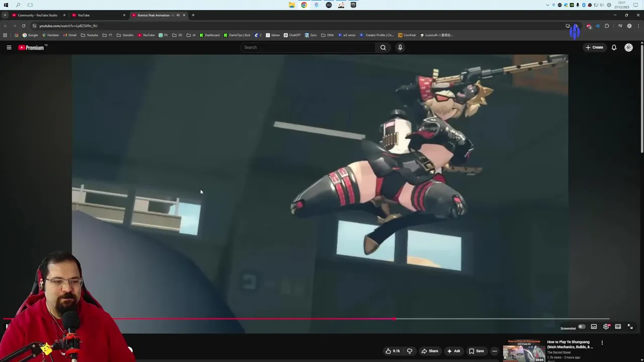This screenshot has height=362, width=644.
Task: Open the Genshin bookmarks folder
Action: pos(125,35)
